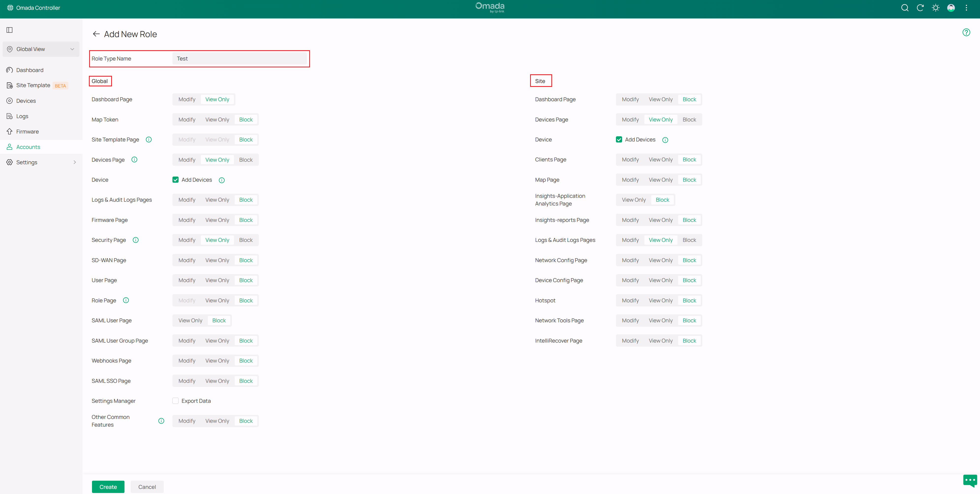Click the back arrow beside Add New Role
The height and width of the screenshot is (494, 980).
pyautogui.click(x=96, y=34)
